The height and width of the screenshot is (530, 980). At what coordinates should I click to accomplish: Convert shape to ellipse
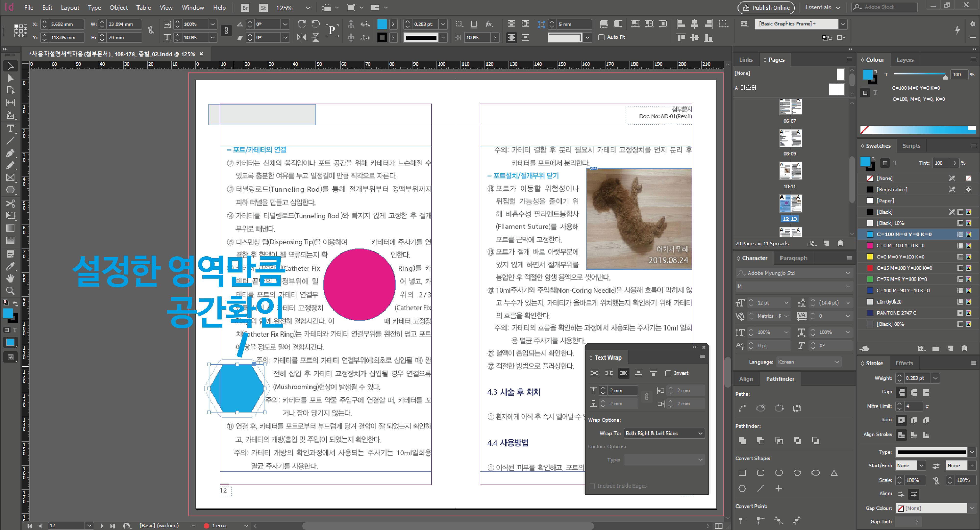pos(815,473)
